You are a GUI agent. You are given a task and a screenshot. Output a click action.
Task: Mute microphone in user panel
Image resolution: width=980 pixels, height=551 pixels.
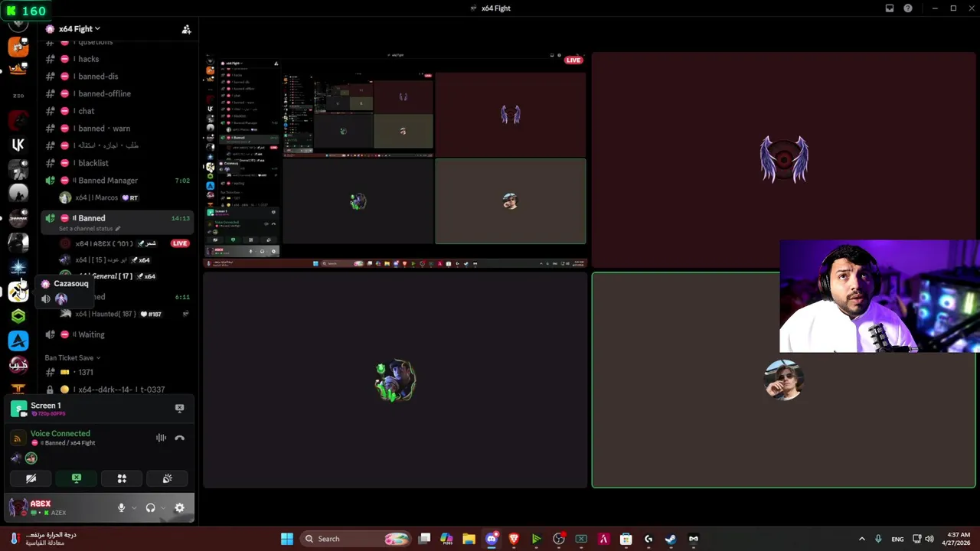tap(121, 507)
